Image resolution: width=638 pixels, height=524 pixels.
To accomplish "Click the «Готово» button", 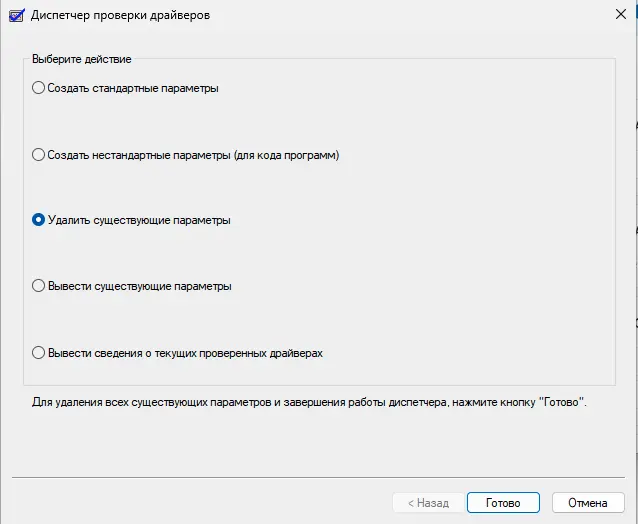I will tap(503, 503).
